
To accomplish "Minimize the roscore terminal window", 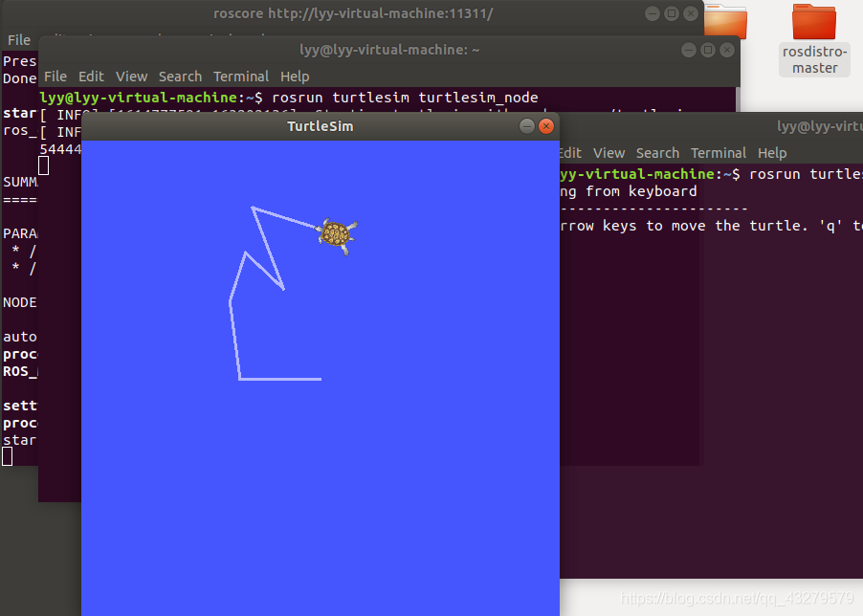I will tap(653, 13).
